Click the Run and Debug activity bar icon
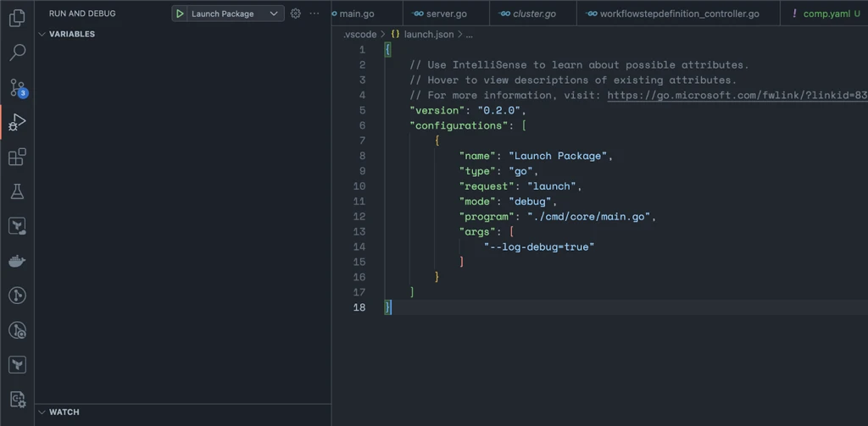The width and height of the screenshot is (868, 426). pos(17,122)
